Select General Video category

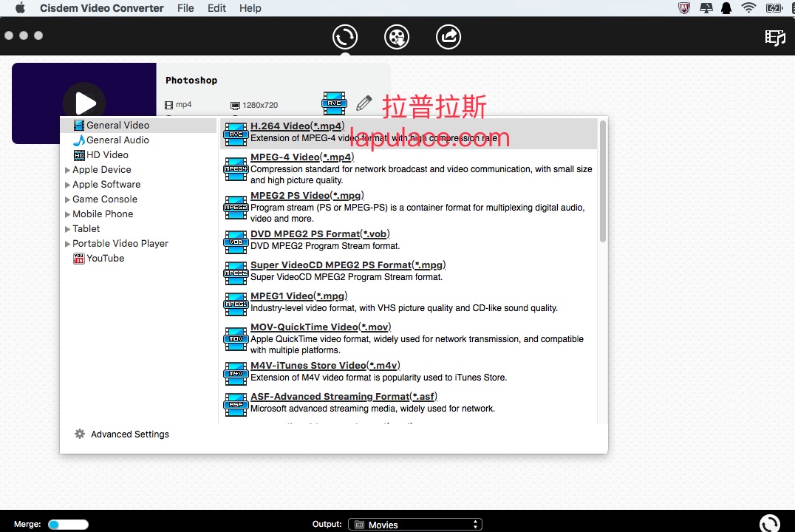(138, 126)
